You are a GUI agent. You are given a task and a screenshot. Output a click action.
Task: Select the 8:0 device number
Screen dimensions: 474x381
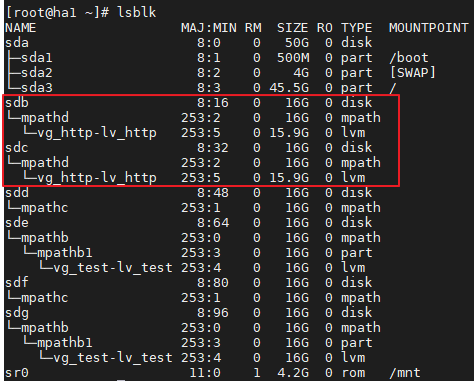[x=209, y=43]
